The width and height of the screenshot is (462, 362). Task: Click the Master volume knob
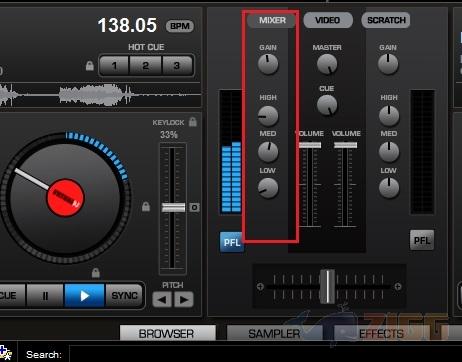[327, 64]
